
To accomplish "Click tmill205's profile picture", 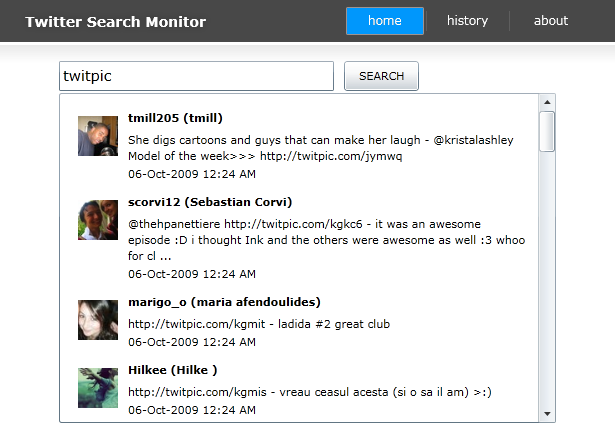I will click(98, 136).
